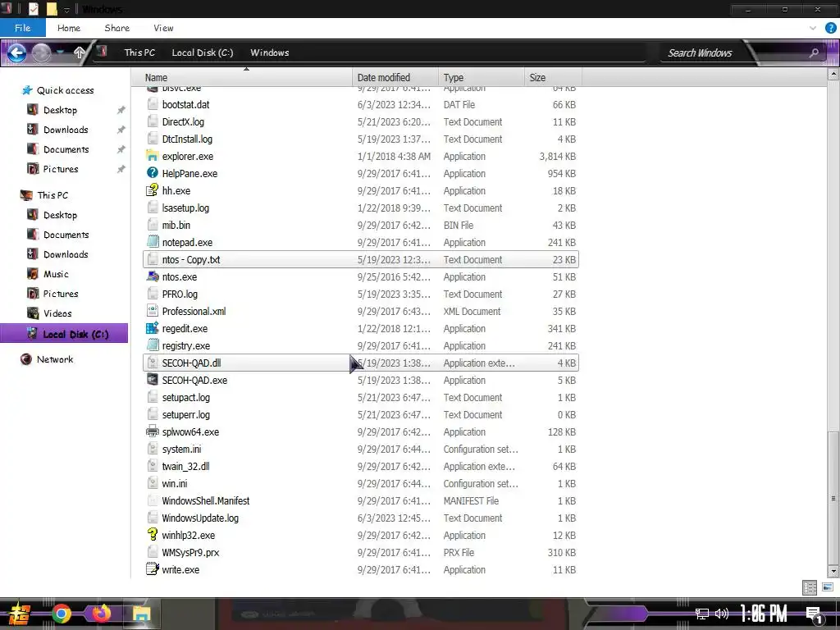Image resolution: width=840 pixels, height=630 pixels.
Task: Click the ntos.exe file icon
Action: (x=152, y=277)
